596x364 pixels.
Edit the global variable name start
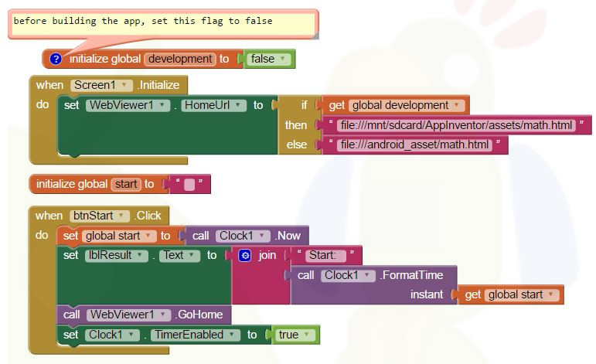point(125,184)
